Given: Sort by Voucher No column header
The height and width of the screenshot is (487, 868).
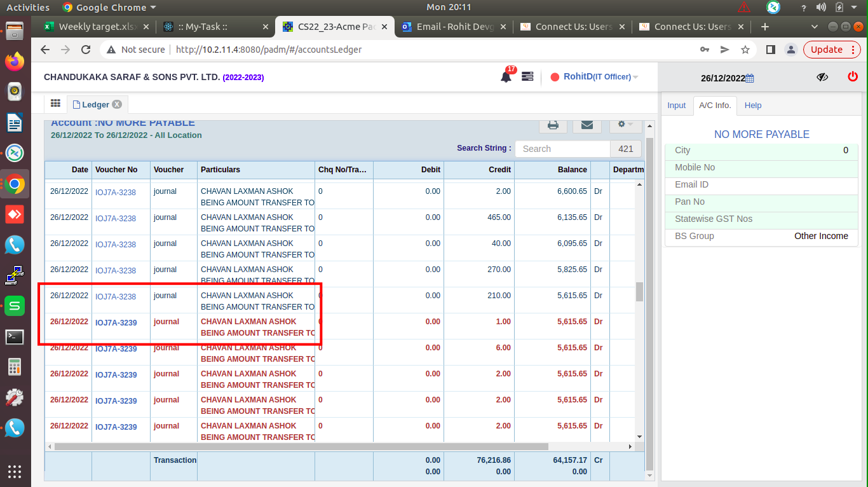Looking at the screenshot, I should 121,170.
